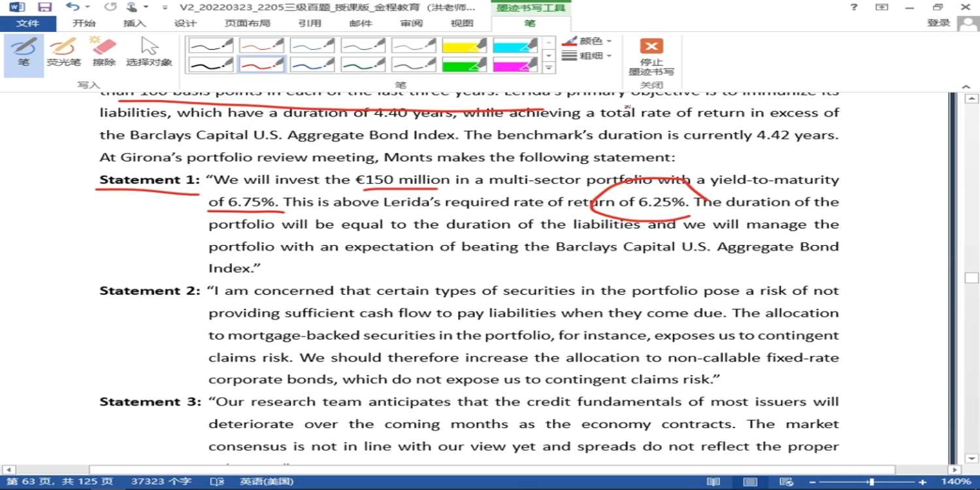Activate the 擦除 eraser tool

104,52
